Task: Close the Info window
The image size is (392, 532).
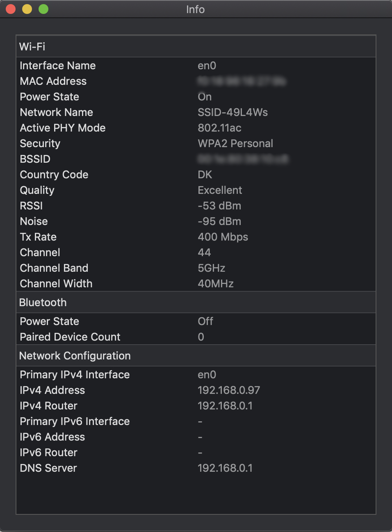Action: pos(11,9)
